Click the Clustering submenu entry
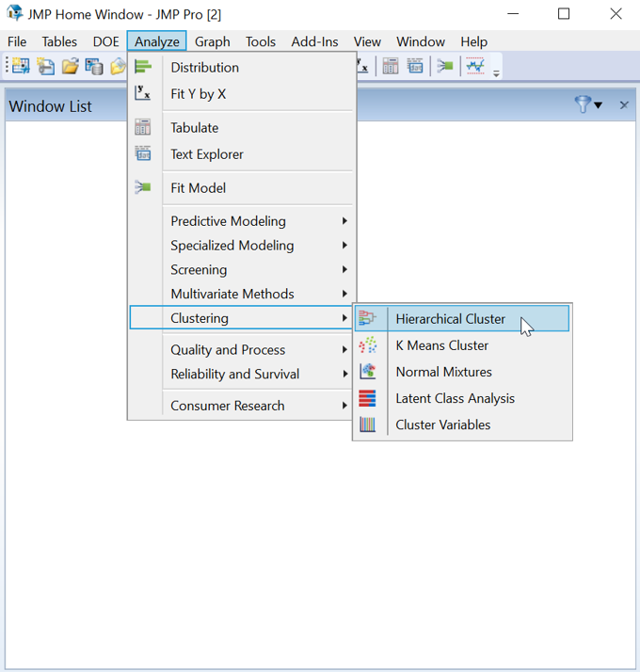 pyautogui.click(x=241, y=317)
